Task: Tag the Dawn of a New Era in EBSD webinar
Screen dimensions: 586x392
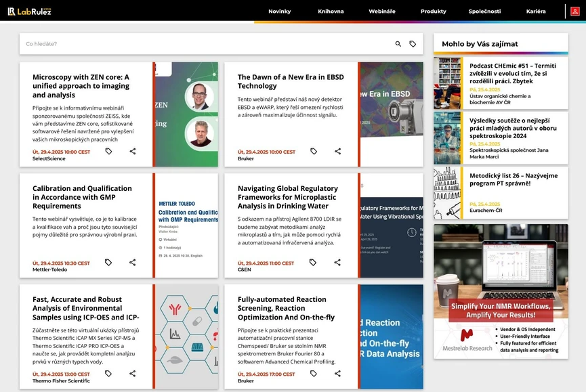Action: [x=314, y=151]
